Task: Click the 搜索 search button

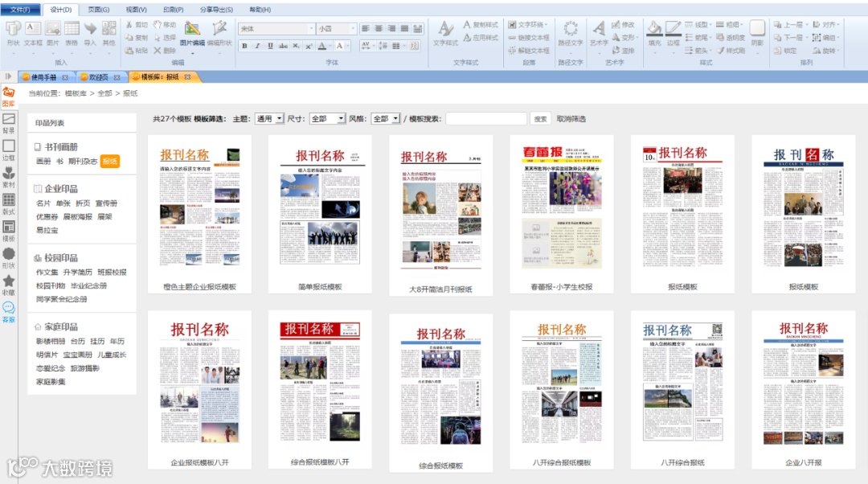Action: coord(540,118)
